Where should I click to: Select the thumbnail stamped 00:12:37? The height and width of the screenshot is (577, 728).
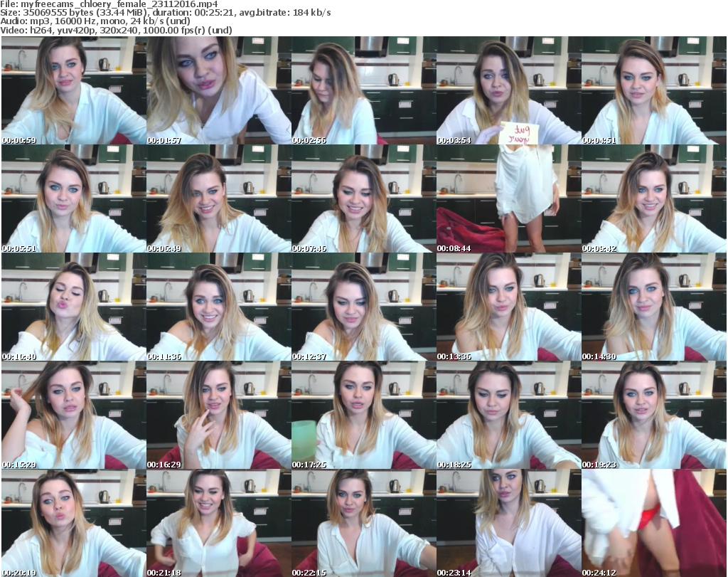[x=363, y=307]
